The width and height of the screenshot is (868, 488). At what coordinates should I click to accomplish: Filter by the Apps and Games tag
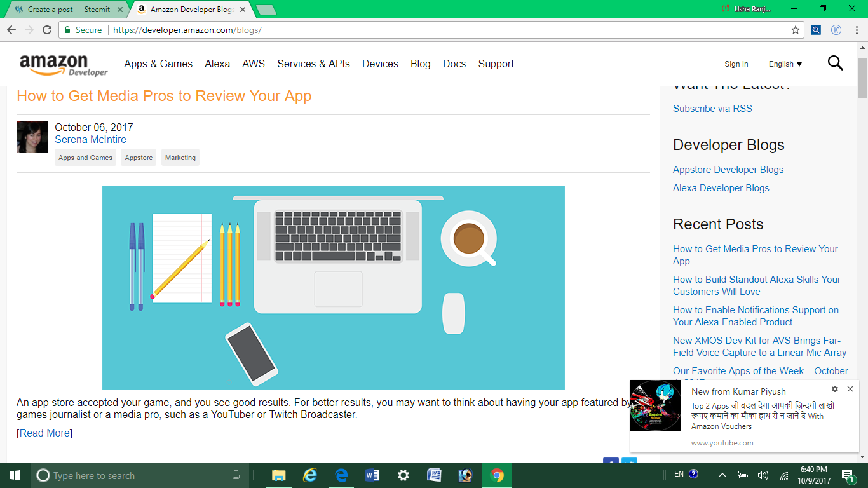(x=85, y=158)
